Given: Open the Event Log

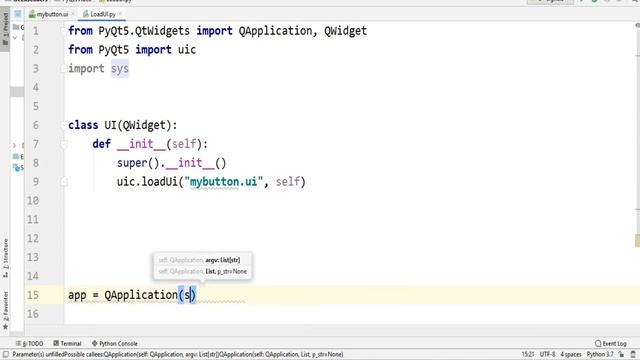Looking at the screenshot, I should coord(611,344).
